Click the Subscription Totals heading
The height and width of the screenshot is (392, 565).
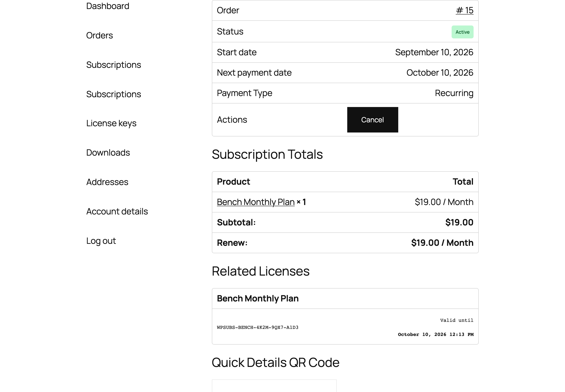point(267,154)
